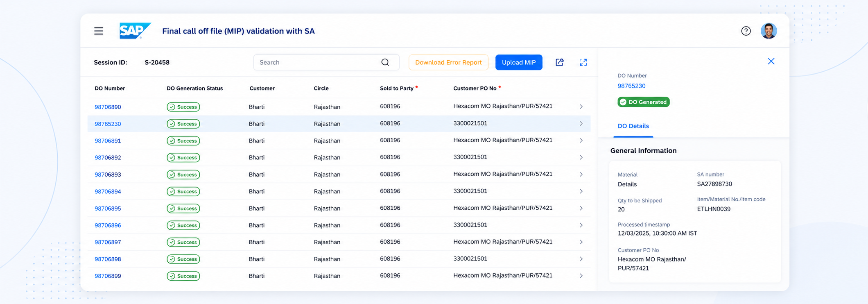Expand row 98706890 with chevron arrow
The width and height of the screenshot is (868, 304).
pos(581,107)
